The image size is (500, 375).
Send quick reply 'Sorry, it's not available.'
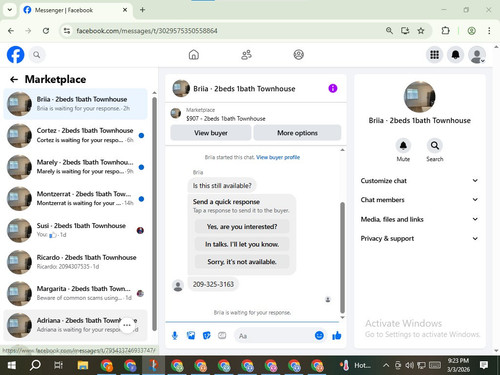pyautogui.click(x=242, y=262)
